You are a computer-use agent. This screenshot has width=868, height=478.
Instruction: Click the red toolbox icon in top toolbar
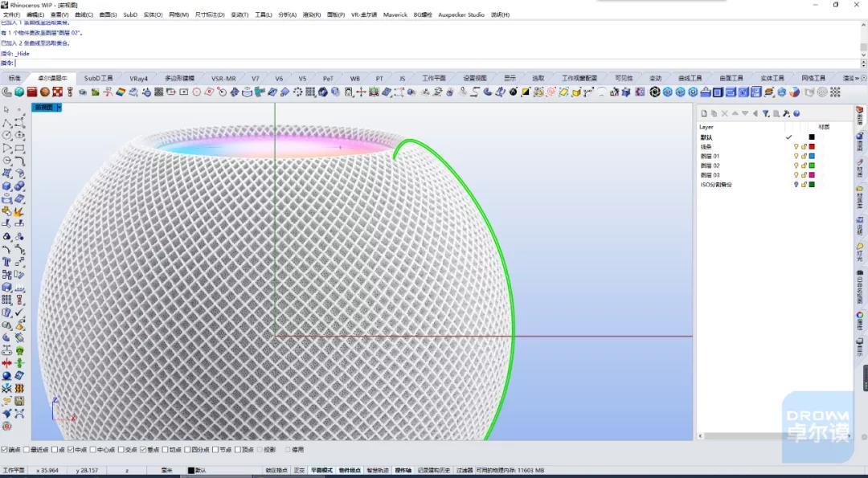[x=31, y=92]
